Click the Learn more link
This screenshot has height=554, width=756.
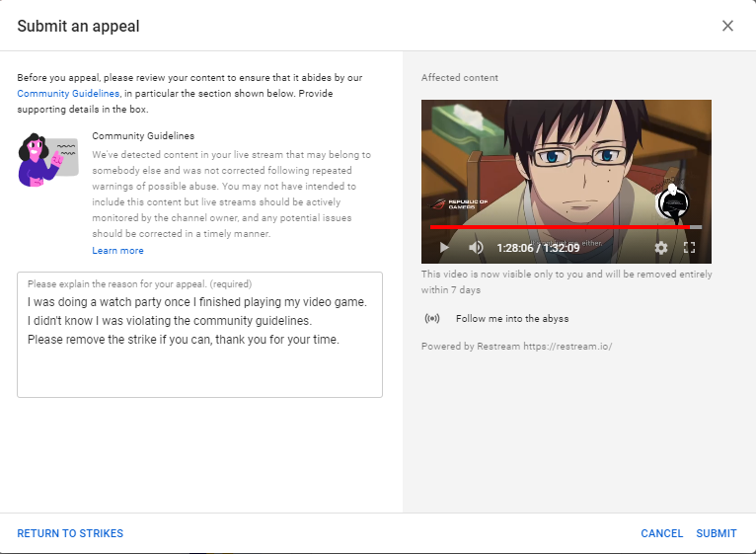point(117,251)
